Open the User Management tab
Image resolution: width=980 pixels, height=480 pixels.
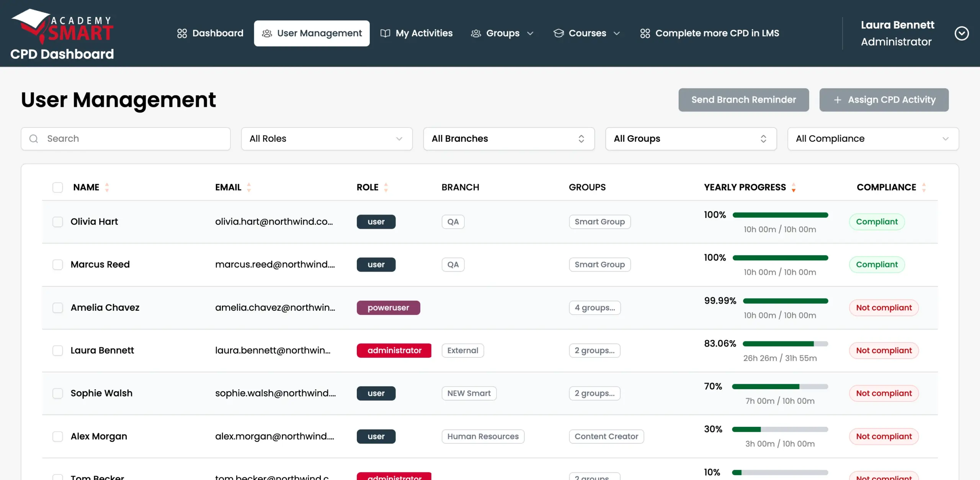312,33
